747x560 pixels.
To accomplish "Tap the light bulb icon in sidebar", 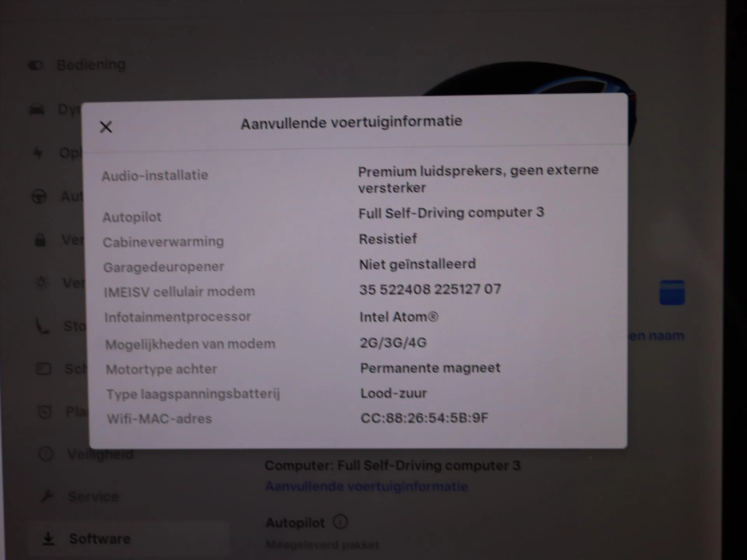I will pos(41,283).
